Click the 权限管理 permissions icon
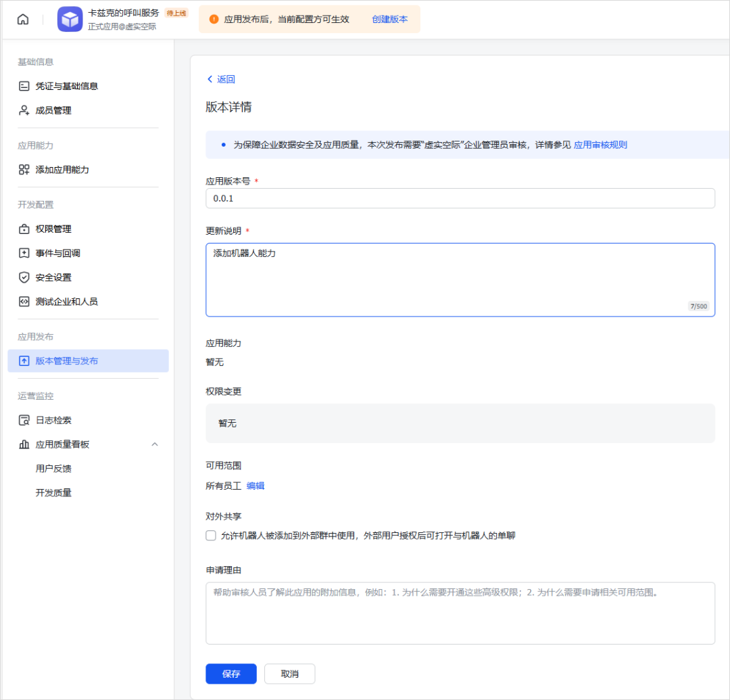This screenshot has height=700, width=730. (x=23, y=229)
